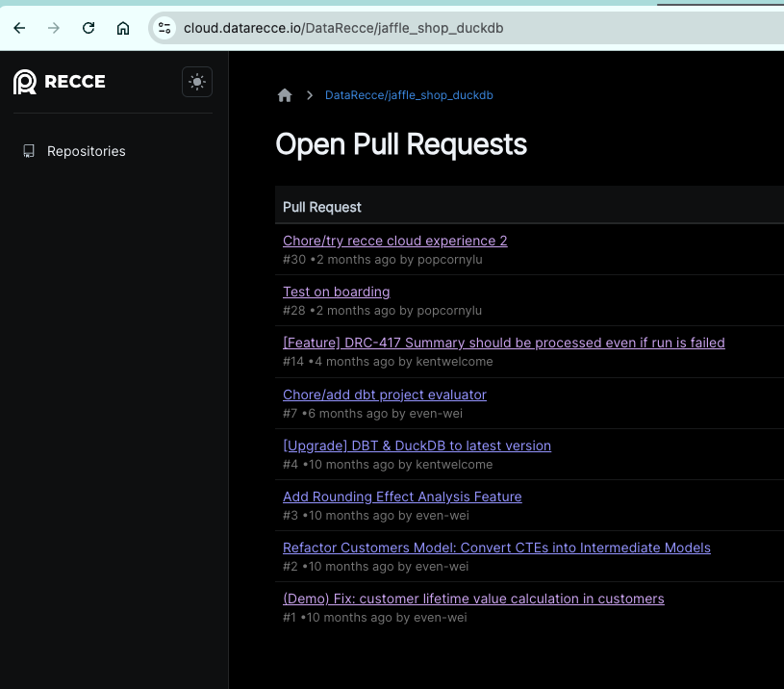Image resolution: width=784 pixels, height=689 pixels.
Task: Click '#4 •10 months ago by kentwelcome' text
Action: tap(388, 465)
